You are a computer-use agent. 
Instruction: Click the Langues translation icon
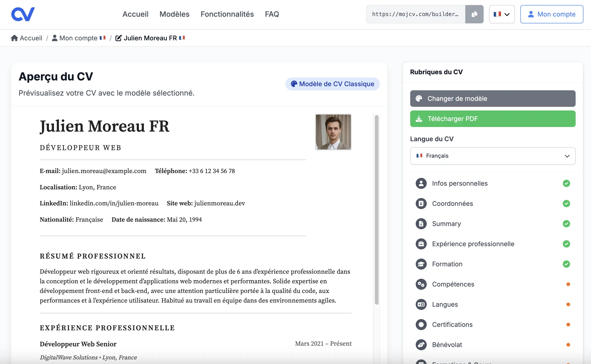coord(421,304)
